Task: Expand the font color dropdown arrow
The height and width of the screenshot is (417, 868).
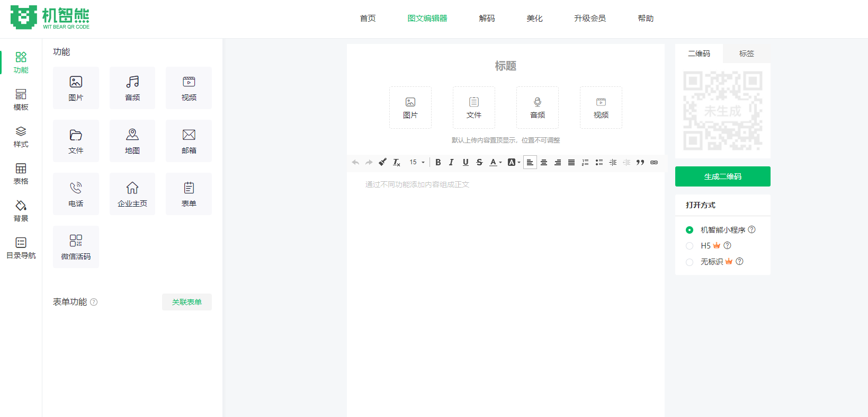Action: [x=500, y=163]
